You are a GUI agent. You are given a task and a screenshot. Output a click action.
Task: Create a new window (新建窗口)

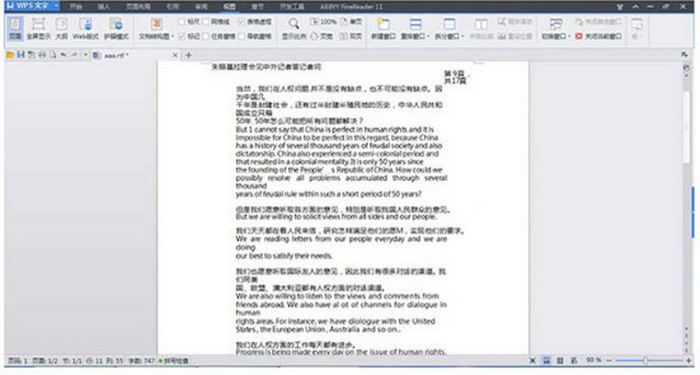point(383,29)
